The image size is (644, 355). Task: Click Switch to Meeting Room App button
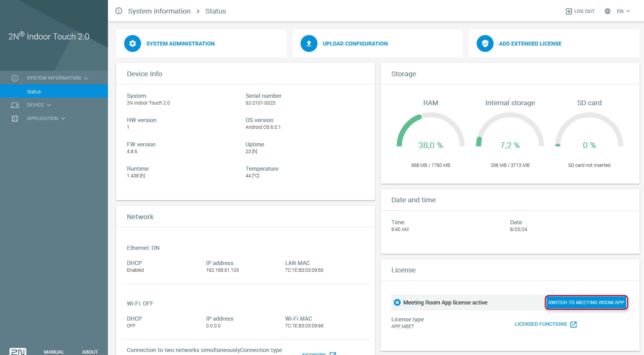point(586,302)
